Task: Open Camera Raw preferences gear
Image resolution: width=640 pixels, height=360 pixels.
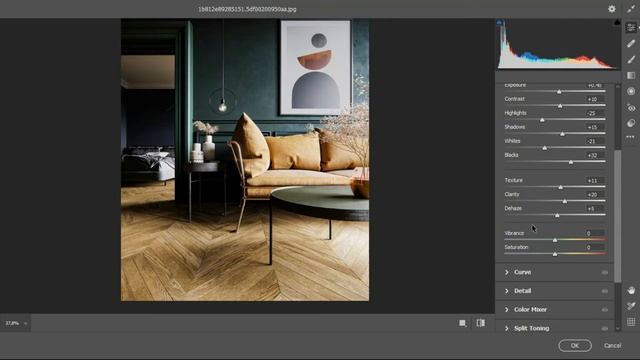Action: [611, 9]
